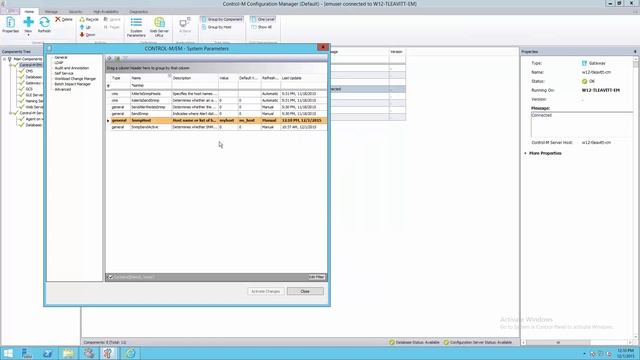Select Batch Impact Manager category
The height and width of the screenshot is (360, 640).
point(72,84)
